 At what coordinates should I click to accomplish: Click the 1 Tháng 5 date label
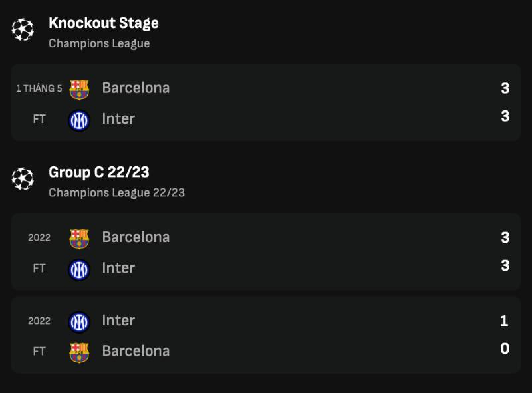click(39, 88)
